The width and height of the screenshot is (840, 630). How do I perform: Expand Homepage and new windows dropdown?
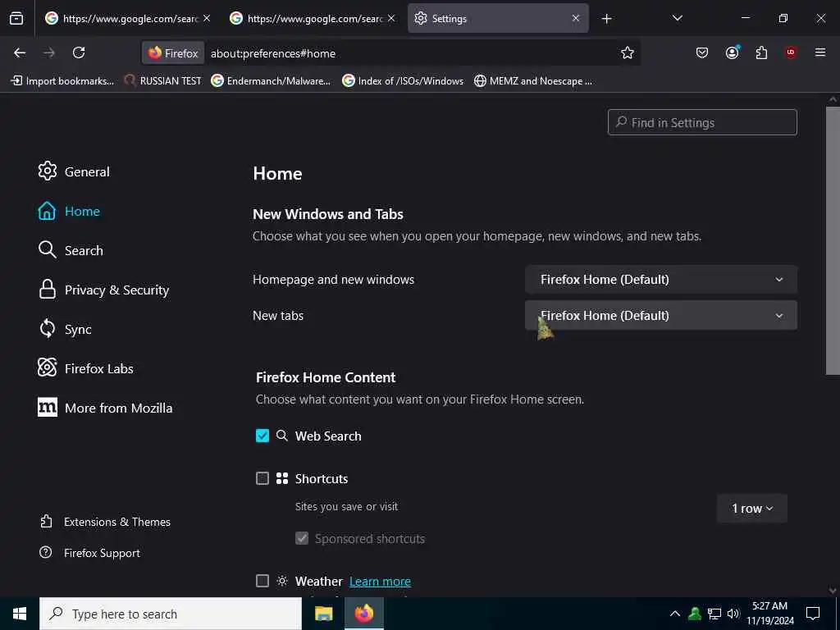point(661,280)
